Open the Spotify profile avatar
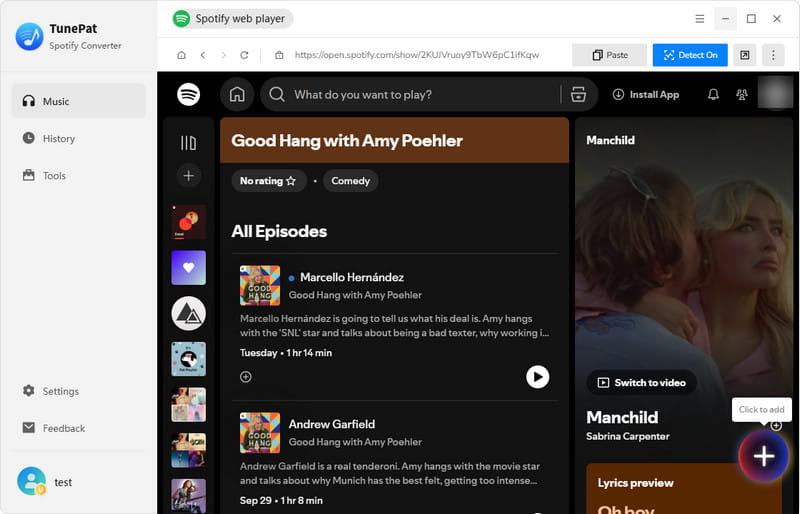This screenshot has height=514, width=800. pos(776,93)
